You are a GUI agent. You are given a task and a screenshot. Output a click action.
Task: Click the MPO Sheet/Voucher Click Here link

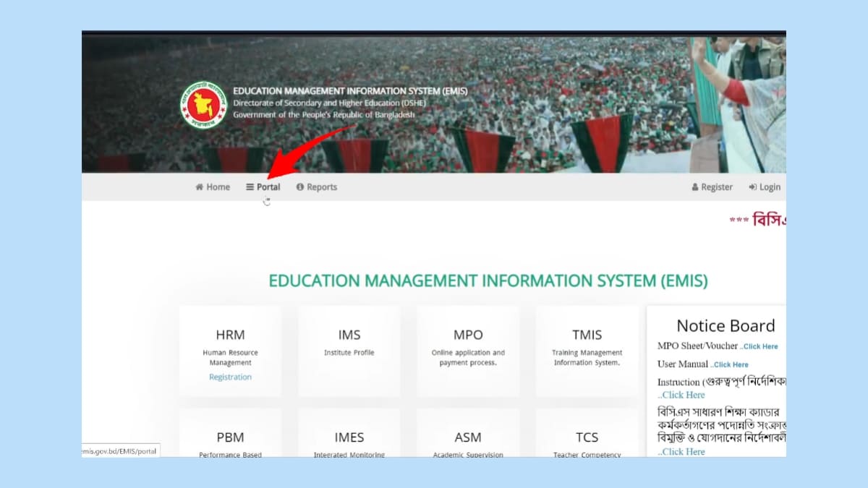pos(760,347)
